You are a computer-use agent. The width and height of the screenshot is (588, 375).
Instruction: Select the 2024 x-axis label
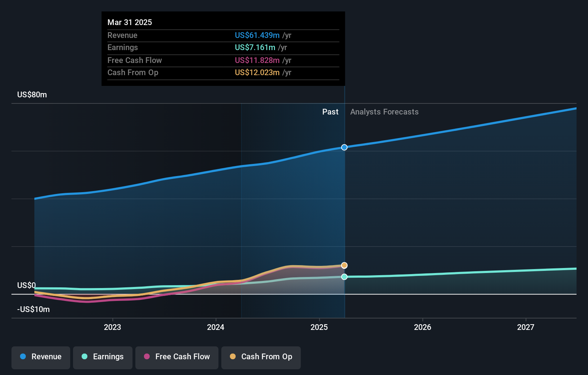tap(216, 327)
